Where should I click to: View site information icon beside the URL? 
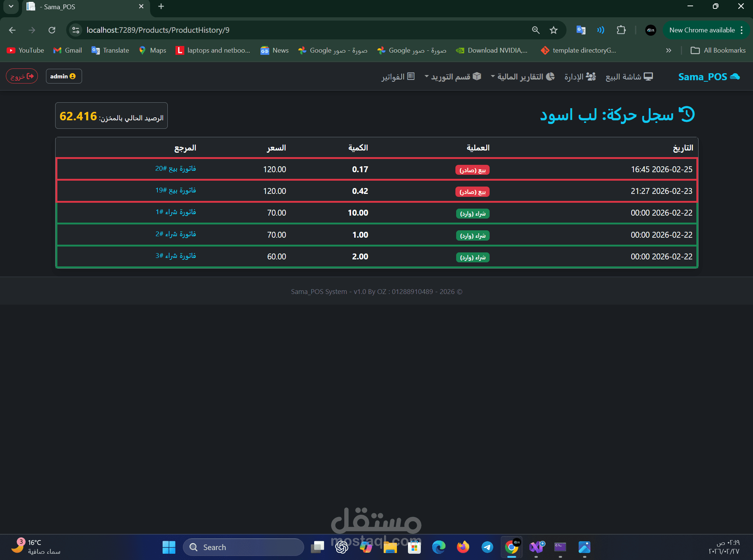point(76,30)
